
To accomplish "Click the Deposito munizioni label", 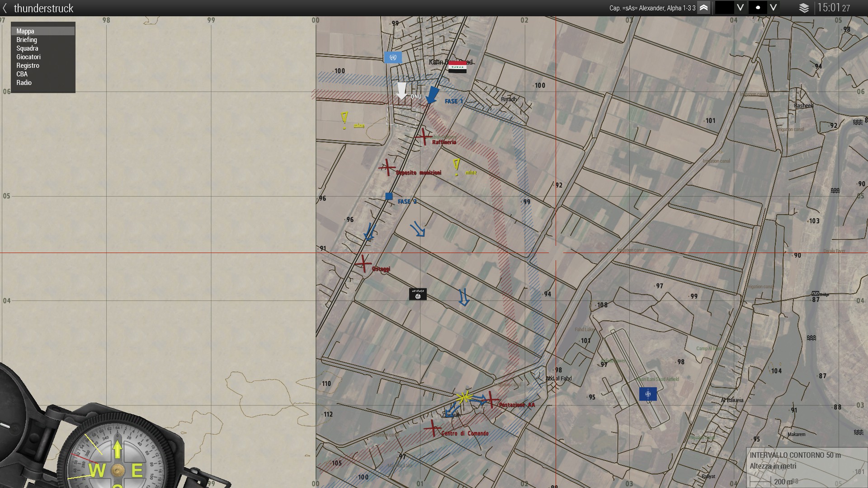I will tap(419, 173).
